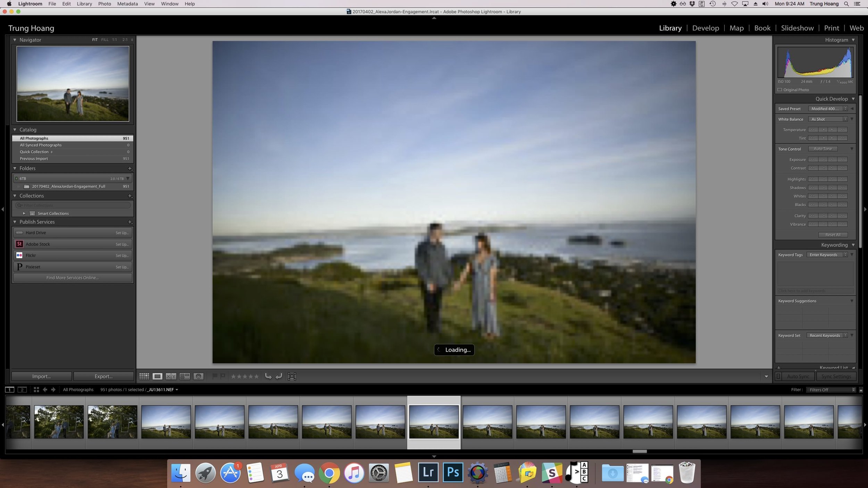868x488 pixels.
Task: Go forward with filmstrip arrow icon
Action: [53, 389]
